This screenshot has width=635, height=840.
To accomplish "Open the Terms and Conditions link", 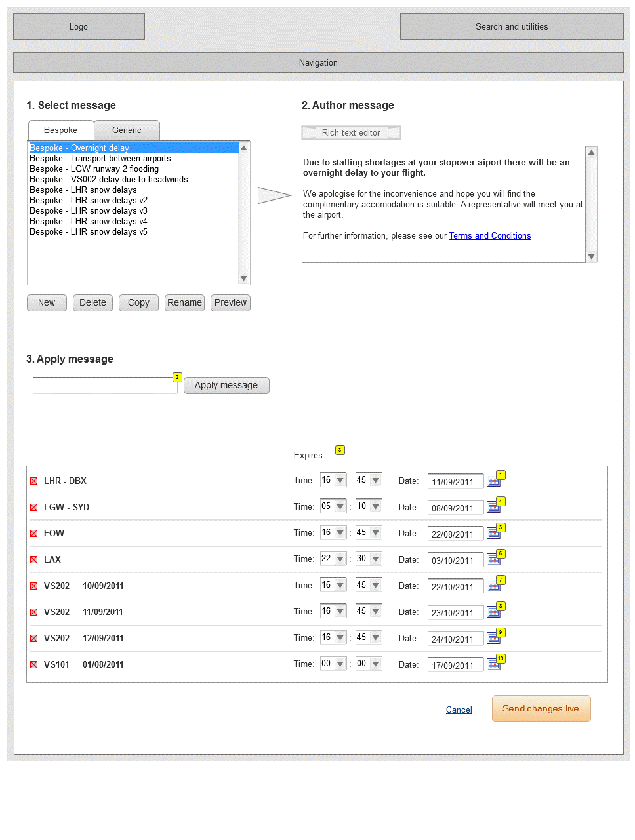I will (x=490, y=236).
